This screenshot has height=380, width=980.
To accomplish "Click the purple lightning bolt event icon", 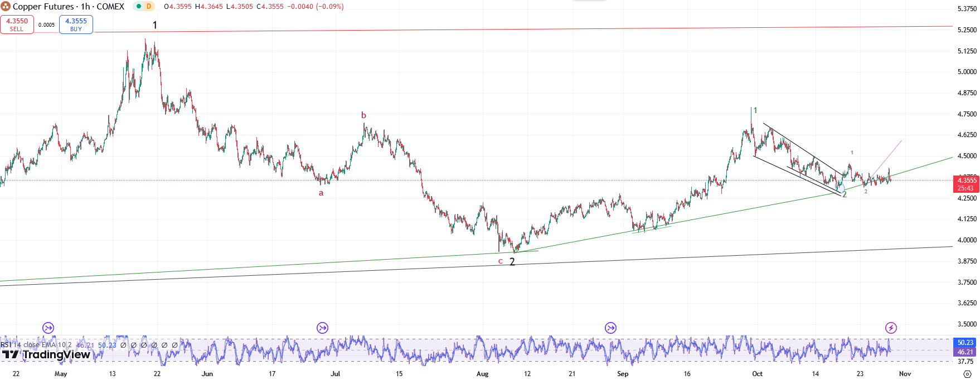I will [891, 328].
